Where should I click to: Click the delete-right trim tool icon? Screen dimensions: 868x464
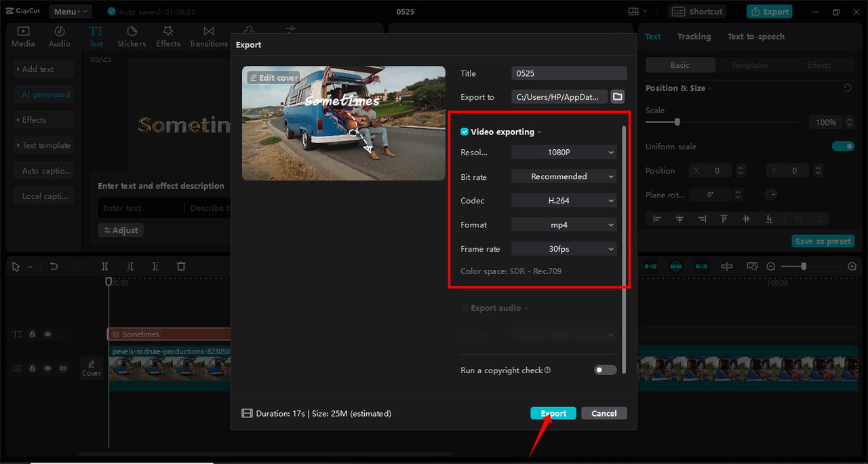click(x=155, y=267)
